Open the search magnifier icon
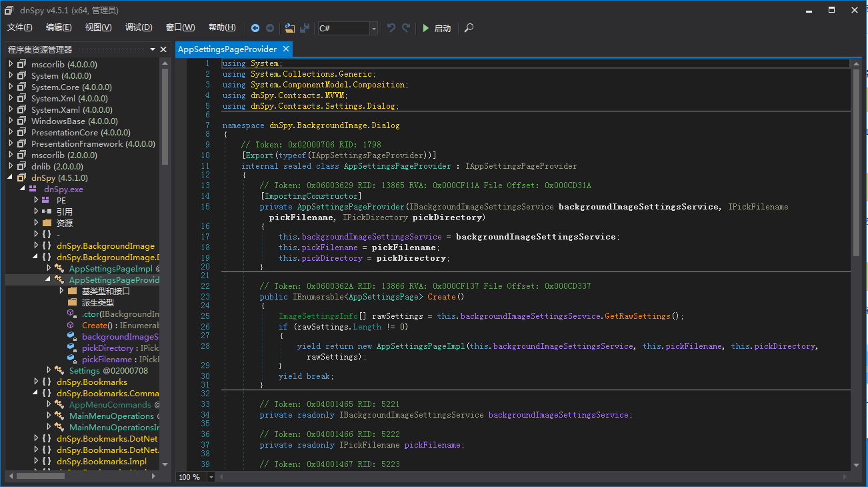The width and height of the screenshot is (868, 487). click(x=469, y=28)
